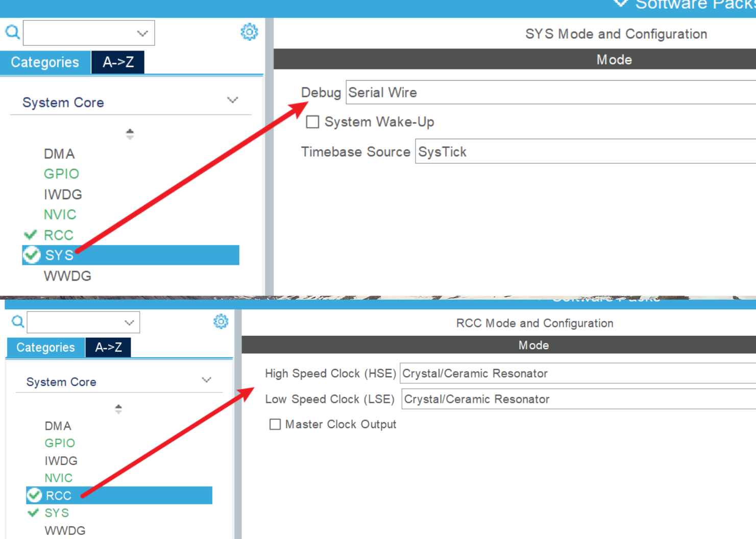Click the 'Timebase Source' label text
This screenshot has width=756, height=539.
(x=355, y=152)
